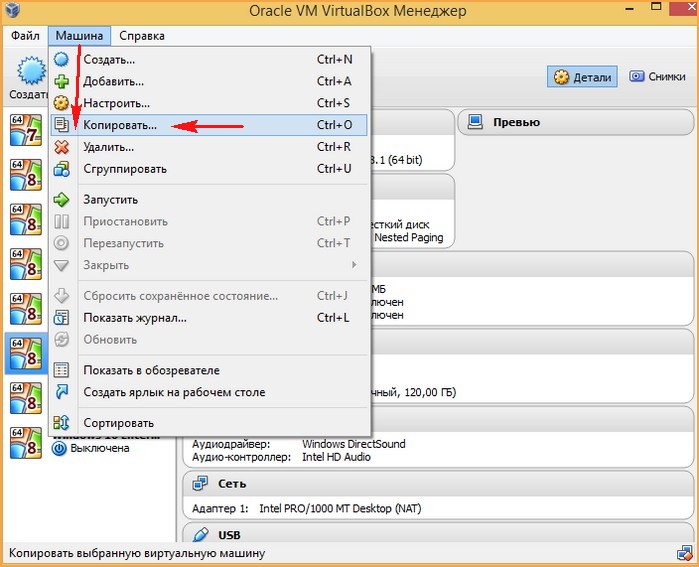Click the desktop shortcut creation icon
This screenshot has height=567, width=699.
click(62, 392)
